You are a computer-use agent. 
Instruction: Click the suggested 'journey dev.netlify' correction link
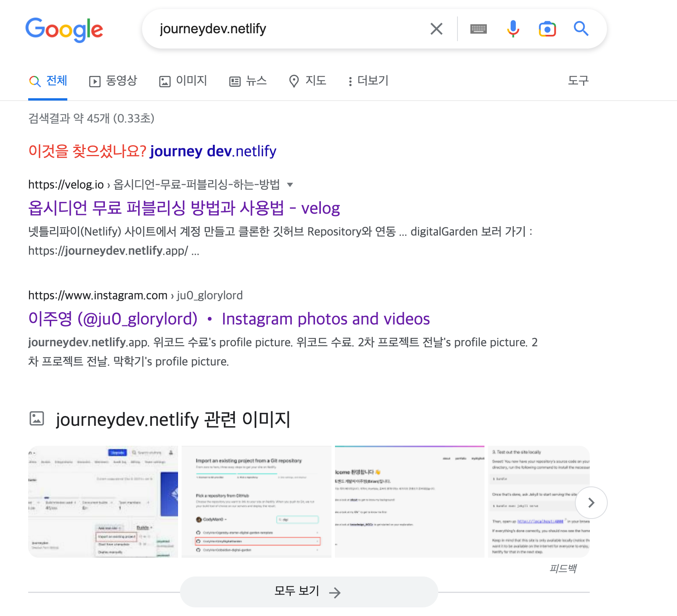click(x=213, y=151)
